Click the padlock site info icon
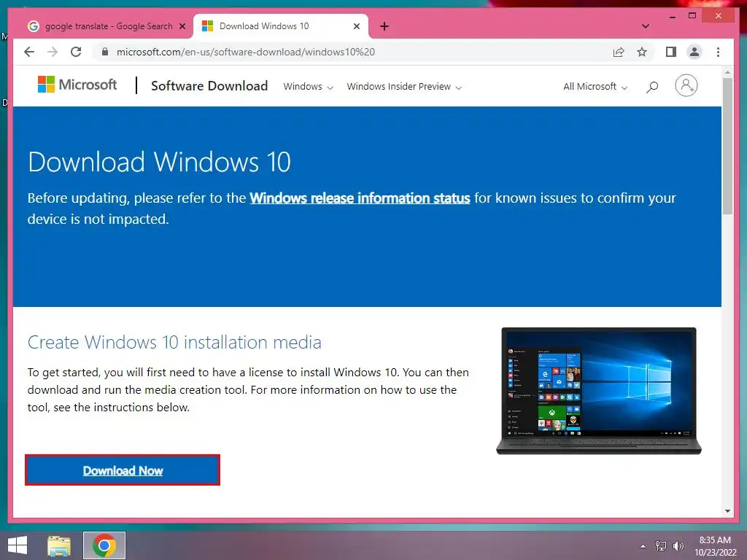Image resolution: width=747 pixels, height=560 pixels. pyautogui.click(x=105, y=52)
